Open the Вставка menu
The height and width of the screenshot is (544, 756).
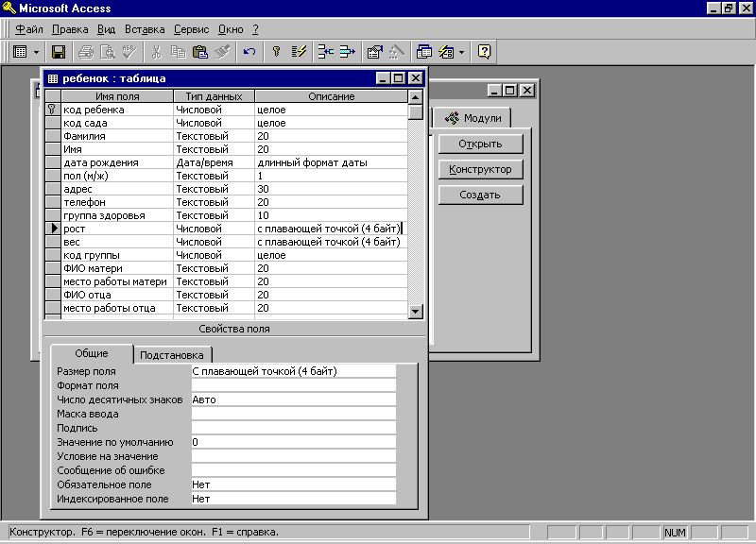(145, 29)
